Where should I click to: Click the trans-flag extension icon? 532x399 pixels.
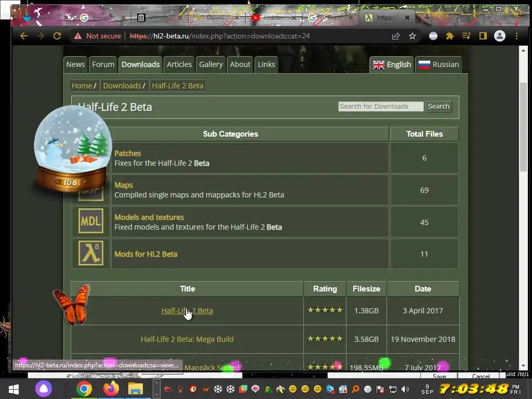433,36
